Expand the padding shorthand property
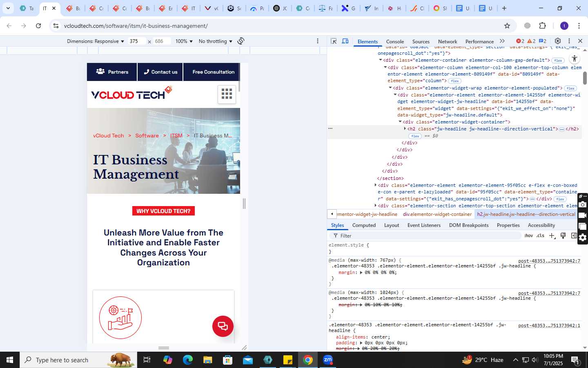This screenshot has width=588, height=368. tap(361, 343)
